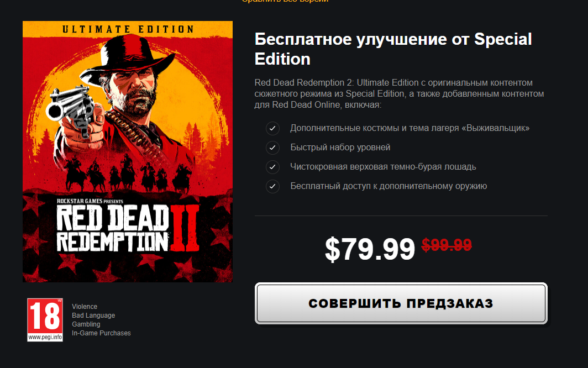
Task: Click the Violence content descriptor
Action: (x=85, y=307)
